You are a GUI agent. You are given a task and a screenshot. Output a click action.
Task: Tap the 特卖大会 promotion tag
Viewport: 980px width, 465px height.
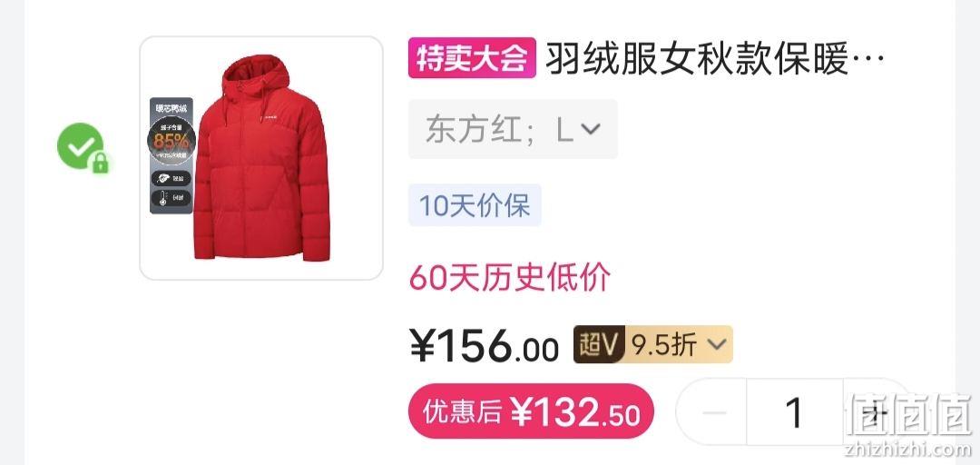[472, 58]
